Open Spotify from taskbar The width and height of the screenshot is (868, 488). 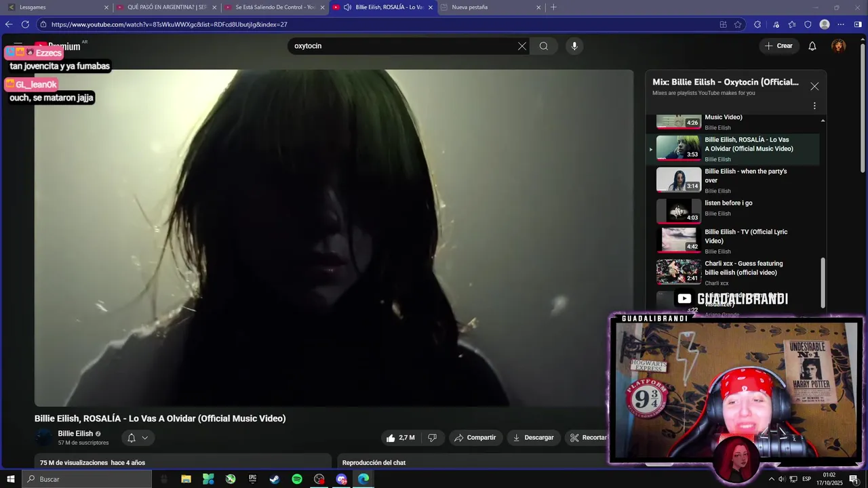point(297,479)
